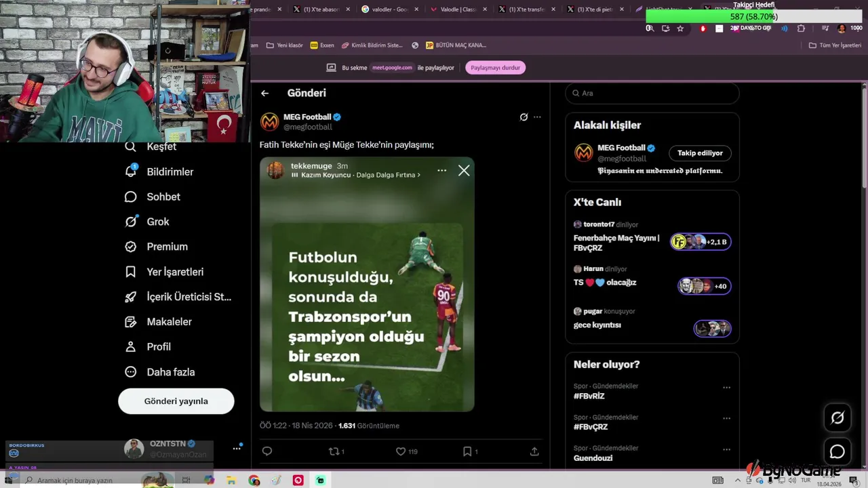Open Profil person icon

pyautogui.click(x=131, y=346)
